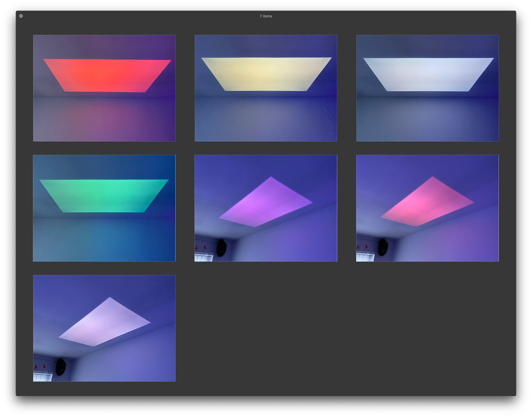Close the 7 items preview window
The image size is (532, 417).
pyautogui.click(x=21, y=16)
